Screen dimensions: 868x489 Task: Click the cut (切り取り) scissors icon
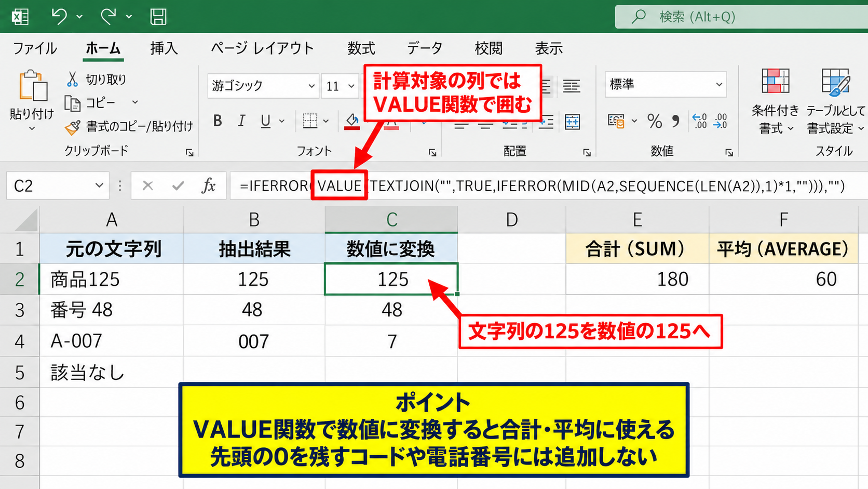coord(72,79)
